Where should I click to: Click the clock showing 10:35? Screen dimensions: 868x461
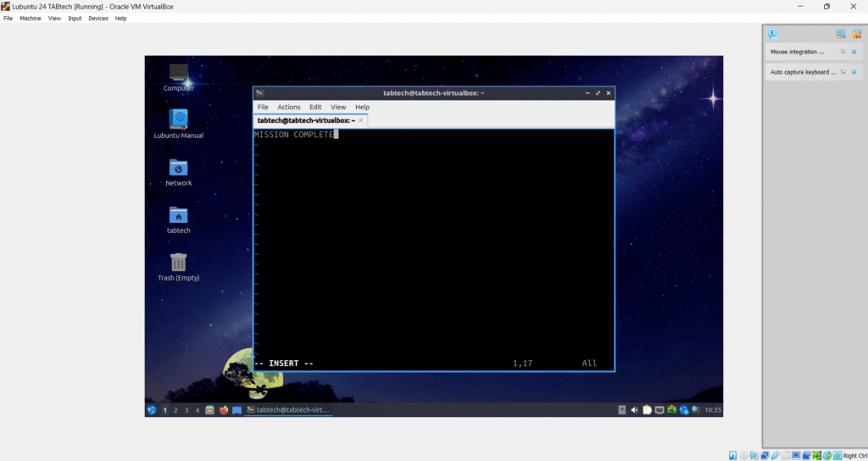coord(713,410)
